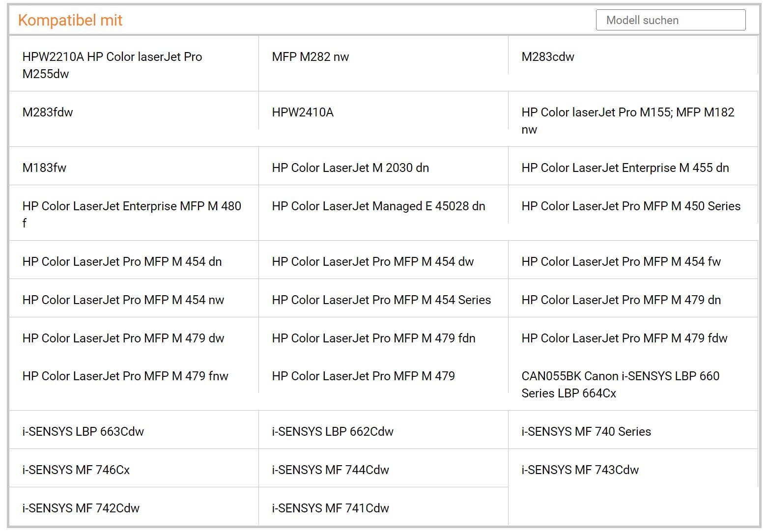Click the 'Modell suchen' search field
Image resolution: width=767 pixels, height=532 pixels.
point(670,20)
